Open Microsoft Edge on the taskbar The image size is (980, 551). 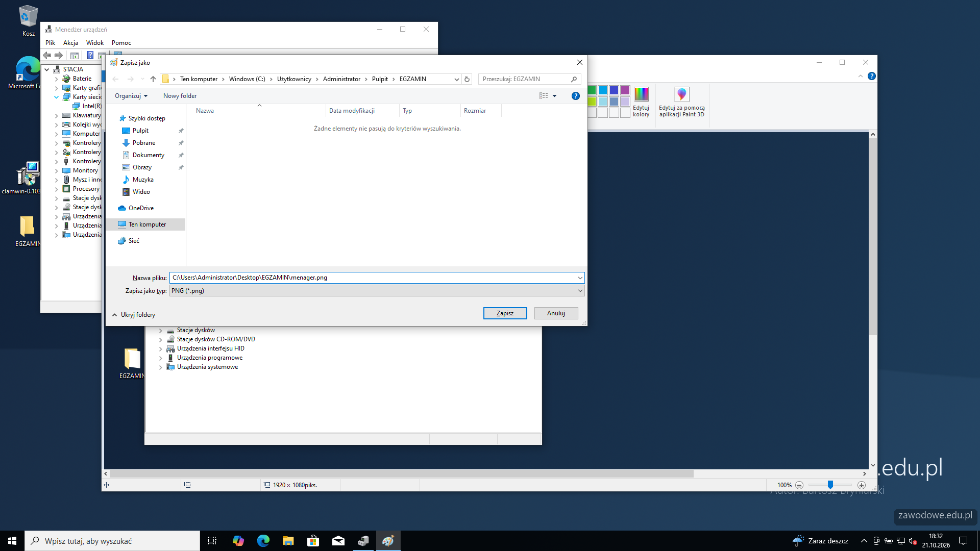tap(263, 541)
